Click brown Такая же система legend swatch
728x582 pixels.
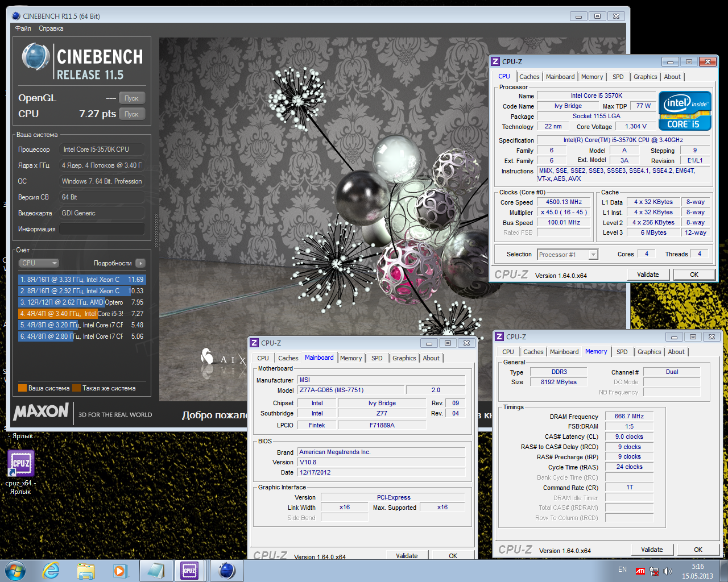(77, 388)
